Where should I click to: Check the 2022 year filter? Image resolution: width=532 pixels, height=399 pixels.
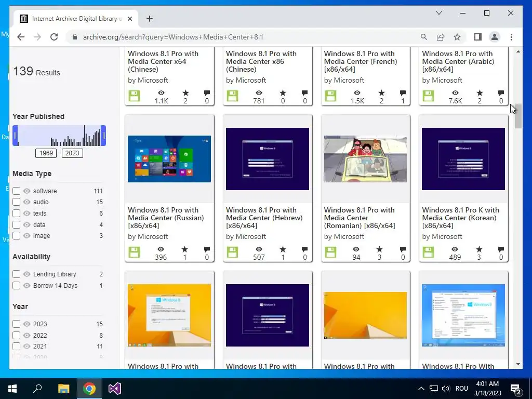click(16, 335)
